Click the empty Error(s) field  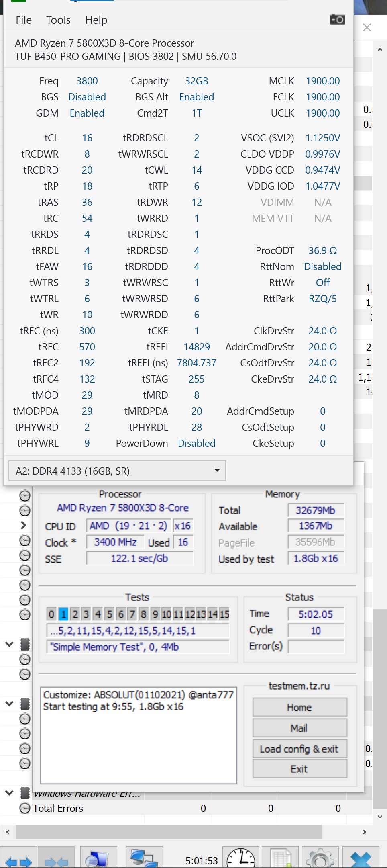pos(316,647)
